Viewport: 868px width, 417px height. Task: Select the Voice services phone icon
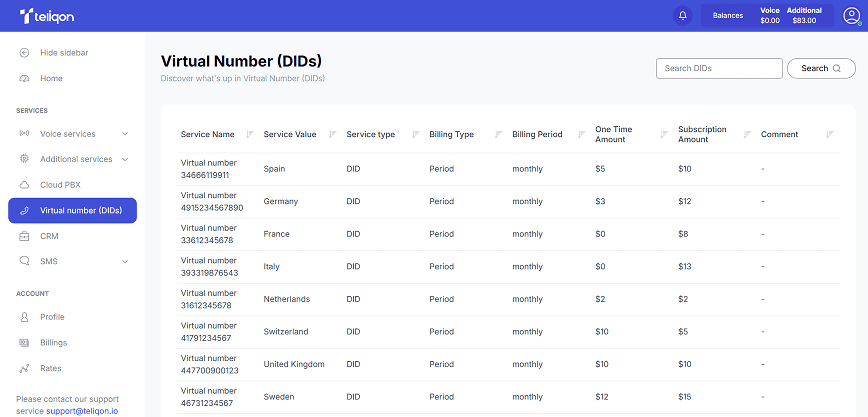pos(24,133)
